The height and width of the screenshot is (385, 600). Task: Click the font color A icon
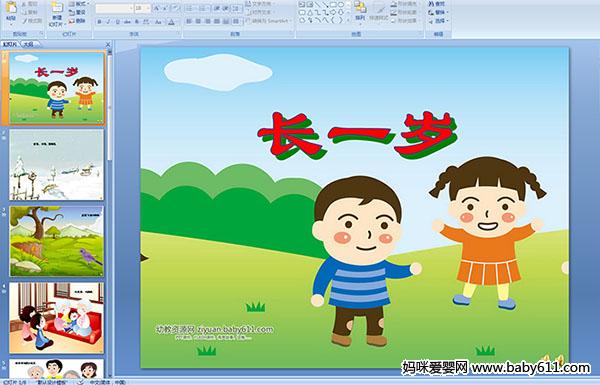pyautogui.click(x=171, y=22)
